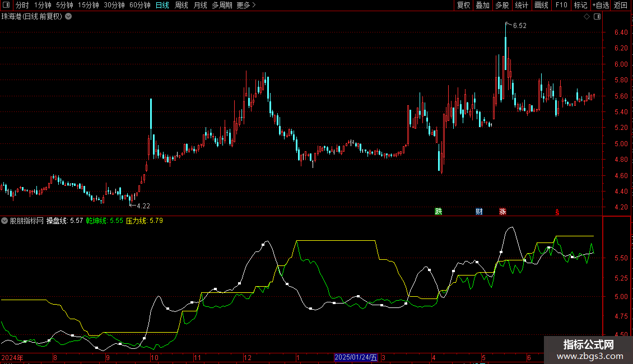Add stock with +自选 button
The height and width of the screenshot is (364, 633).
pyautogui.click(x=601, y=5)
